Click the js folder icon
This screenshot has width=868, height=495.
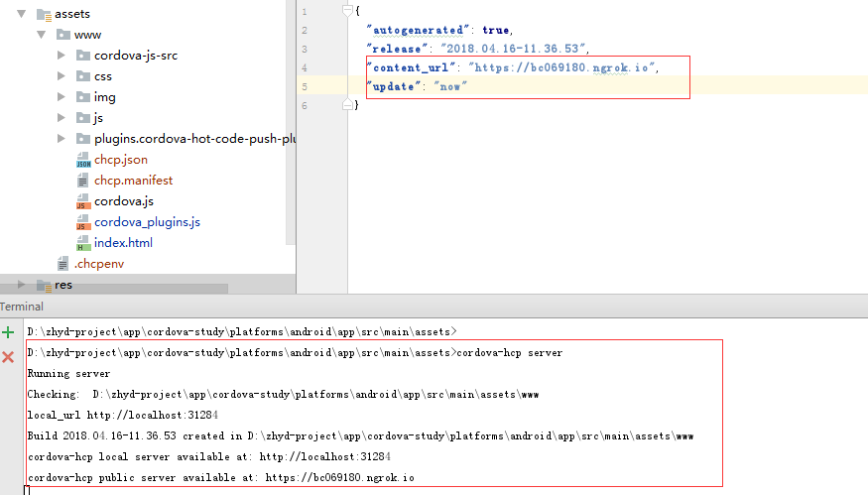point(83,117)
